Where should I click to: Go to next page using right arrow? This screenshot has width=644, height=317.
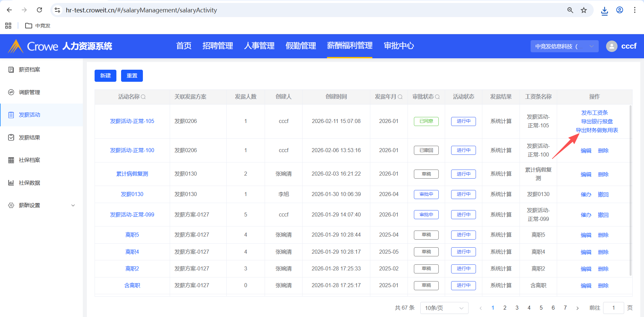pos(577,308)
